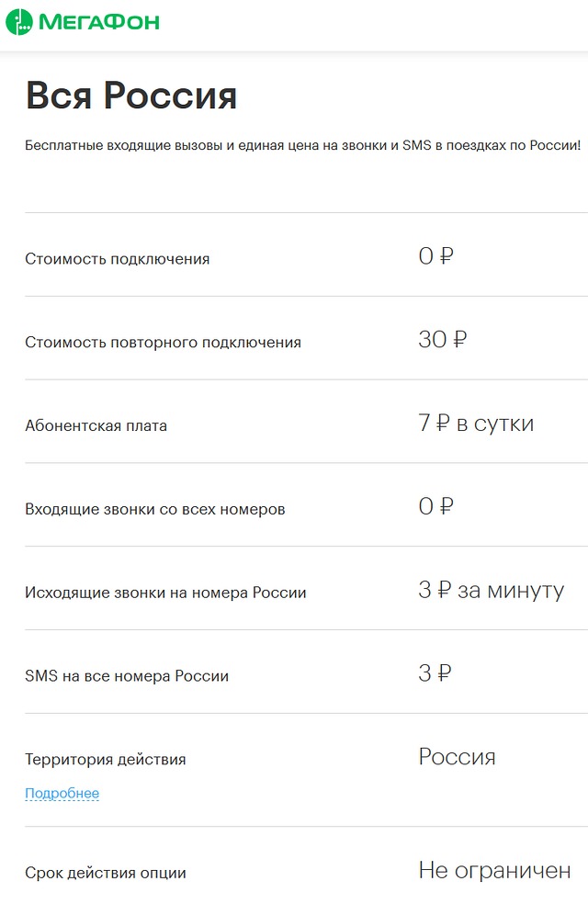Click the Абонентская плата label

pos(96,426)
